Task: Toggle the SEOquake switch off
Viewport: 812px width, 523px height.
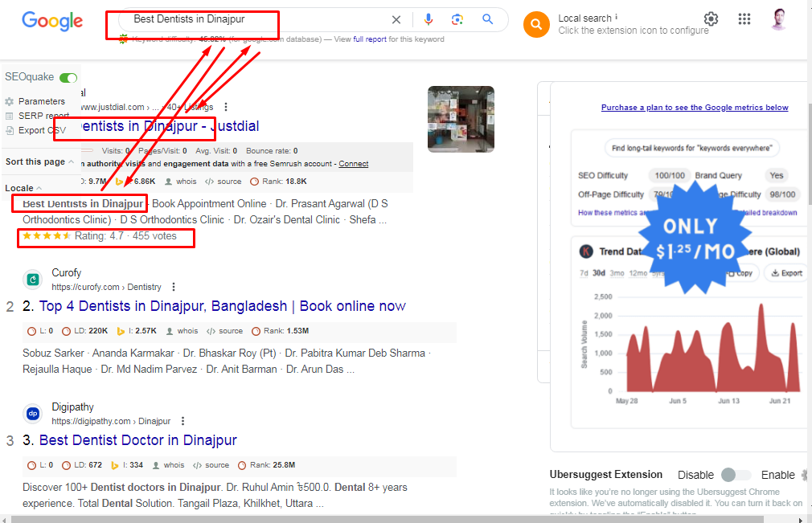Action: tap(68, 78)
